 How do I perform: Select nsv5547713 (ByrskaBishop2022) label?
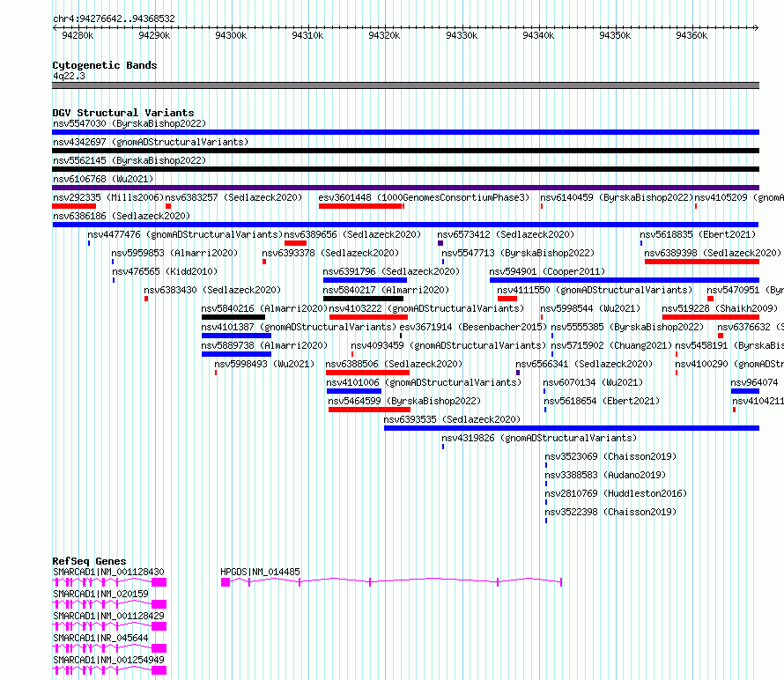click(x=518, y=253)
